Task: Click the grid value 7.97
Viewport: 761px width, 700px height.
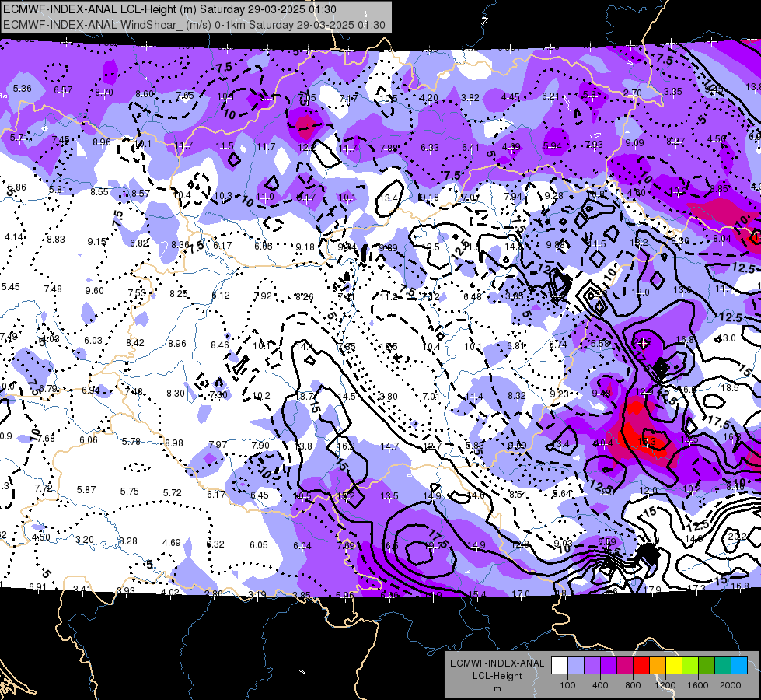Action: pyautogui.click(x=218, y=444)
